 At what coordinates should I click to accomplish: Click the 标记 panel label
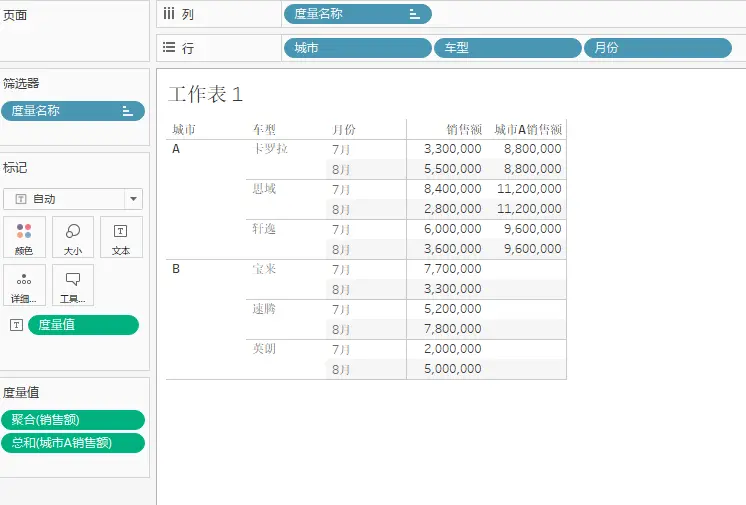pos(15,168)
